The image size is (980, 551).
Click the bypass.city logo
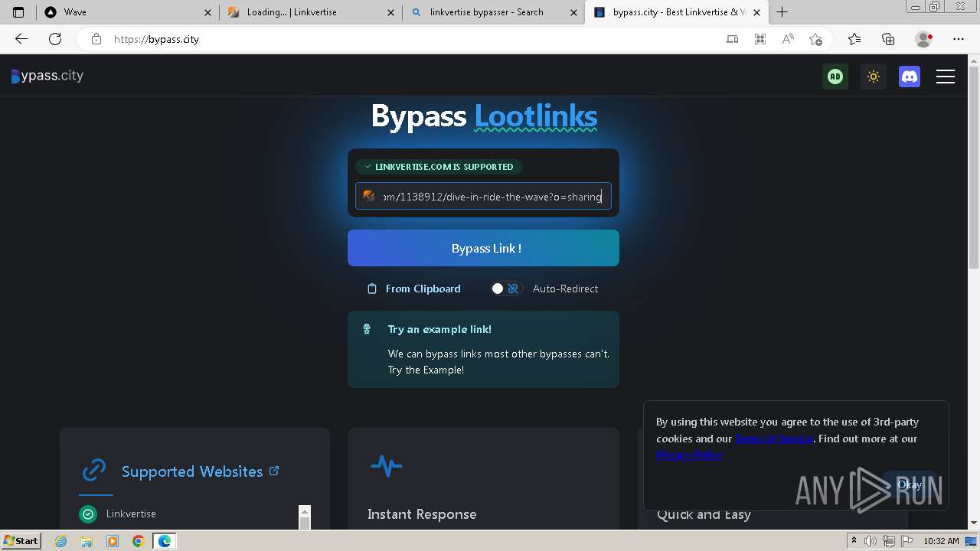tap(47, 76)
